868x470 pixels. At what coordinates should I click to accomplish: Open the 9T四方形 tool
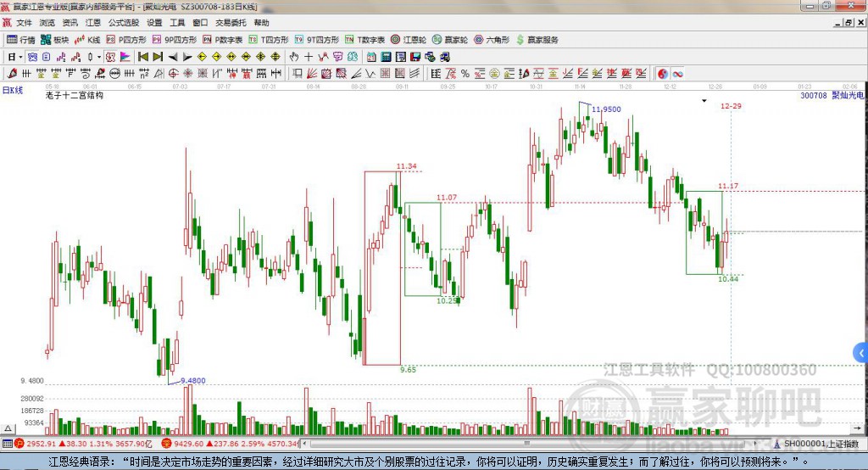tap(317, 40)
